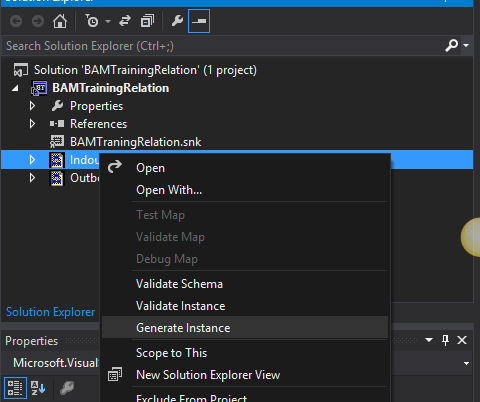Open Properties panel window position dropdown
The image size is (480, 402).
coord(429,340)
